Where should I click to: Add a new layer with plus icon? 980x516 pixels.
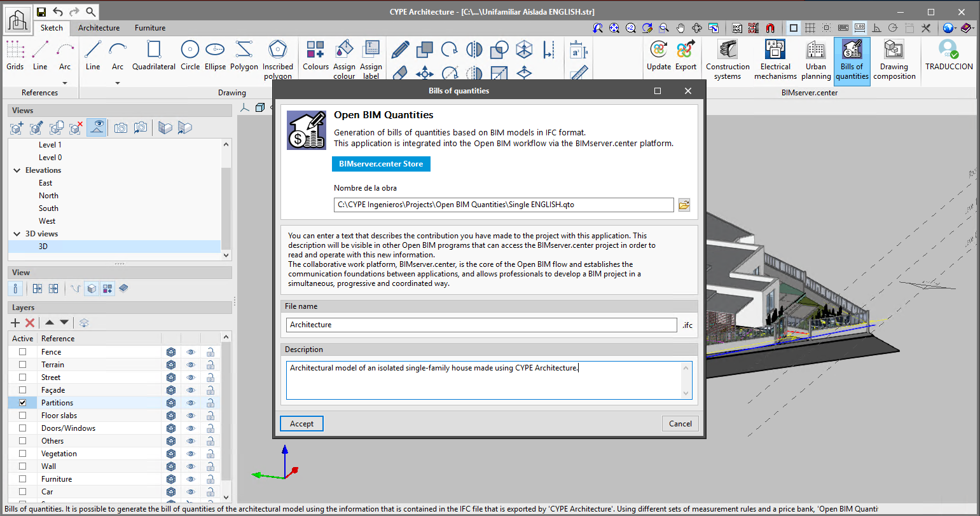click(x=15, y=323)
